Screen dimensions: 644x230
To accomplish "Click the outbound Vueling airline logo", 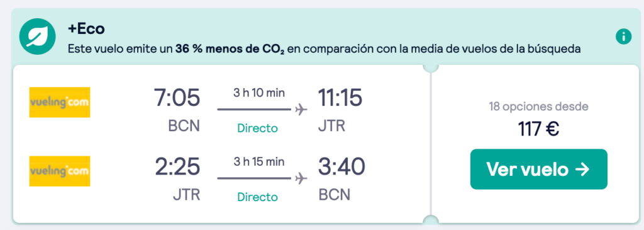I will (60, 102).
